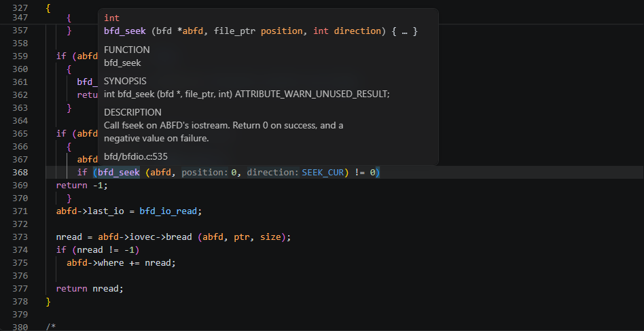Screen dimensions: 644x331
Task: Select line number 380 in gutter
Action: pyautogui.click(x=20, y=327)
